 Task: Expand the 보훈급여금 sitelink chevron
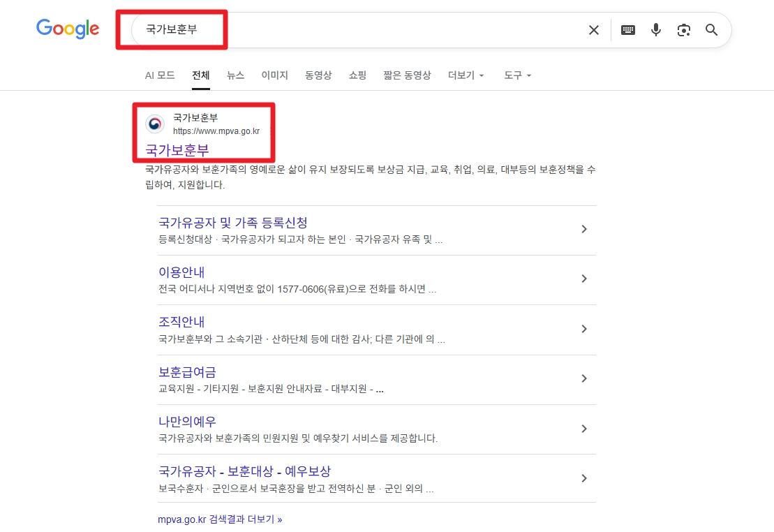tap(584, 378)
